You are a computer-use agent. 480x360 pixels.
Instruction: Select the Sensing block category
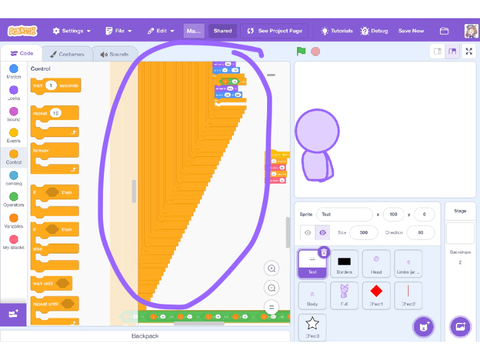14,178
